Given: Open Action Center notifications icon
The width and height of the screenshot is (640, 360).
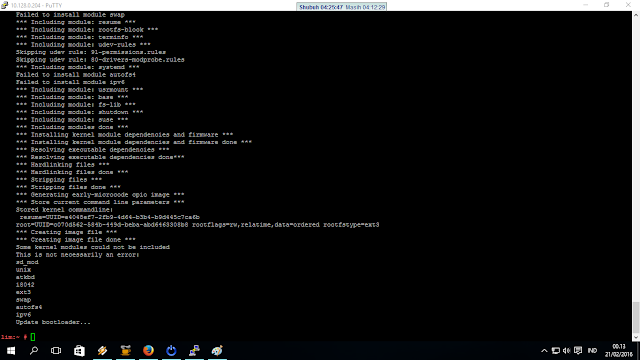Looking at the screenshot, I should point(578,351).
